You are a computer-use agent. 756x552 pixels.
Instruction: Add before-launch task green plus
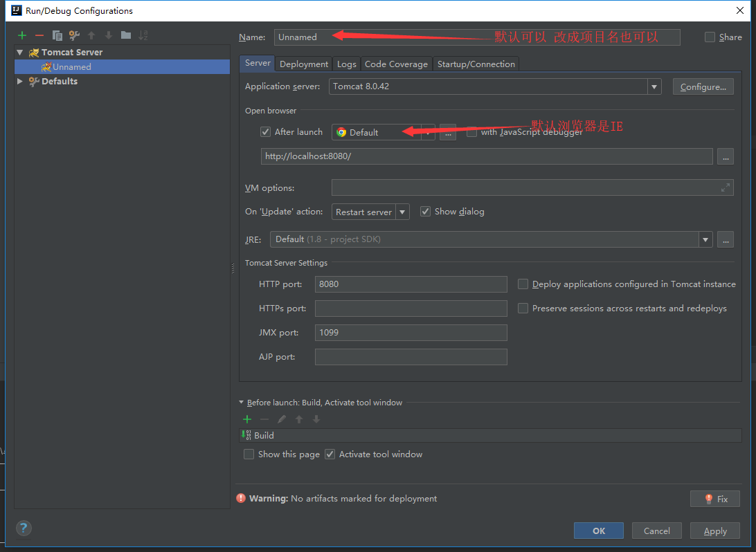[247, 420]
